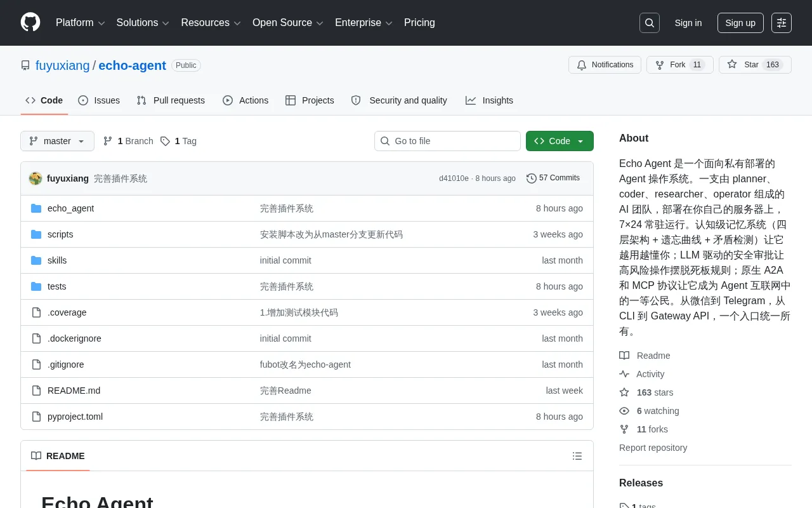Open the README.md file
Viewport: 812px width, 508px height.
point(74,391)
